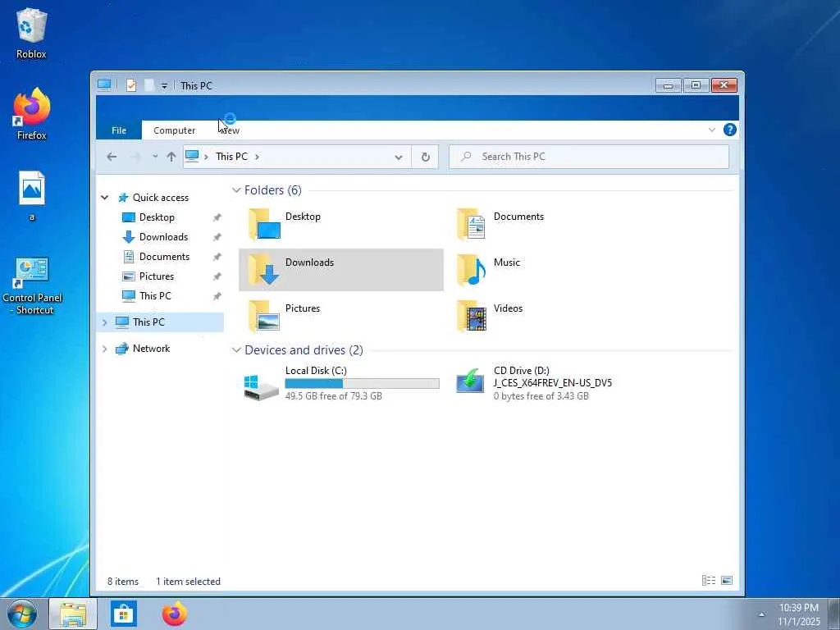Image resolution: width=840 pixels, height=630 pixels.
Task: Select Downloads under Quick access
Action: pyautogui.click(x=163, y=237)
